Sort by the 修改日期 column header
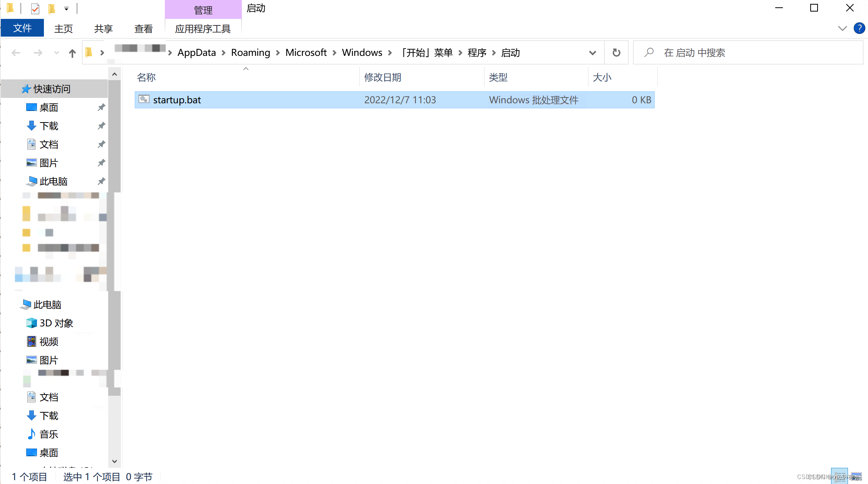868x484 pixels. pos(383,77)
